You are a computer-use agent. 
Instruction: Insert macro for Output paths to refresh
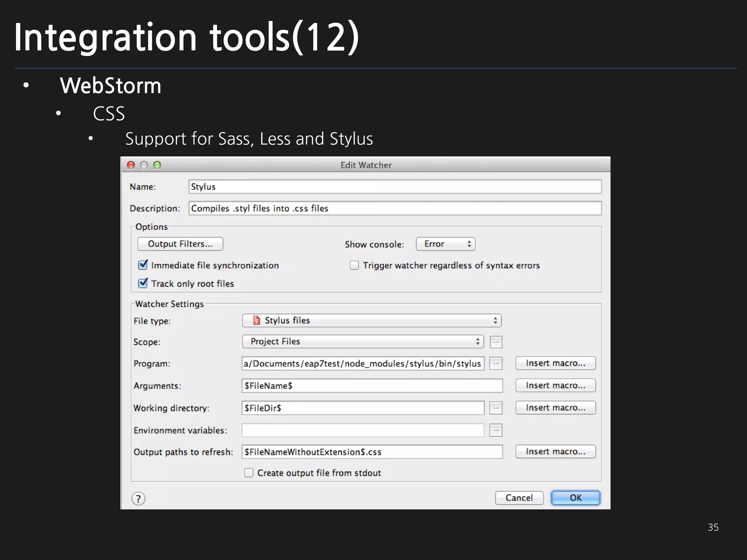click(556, 451)
